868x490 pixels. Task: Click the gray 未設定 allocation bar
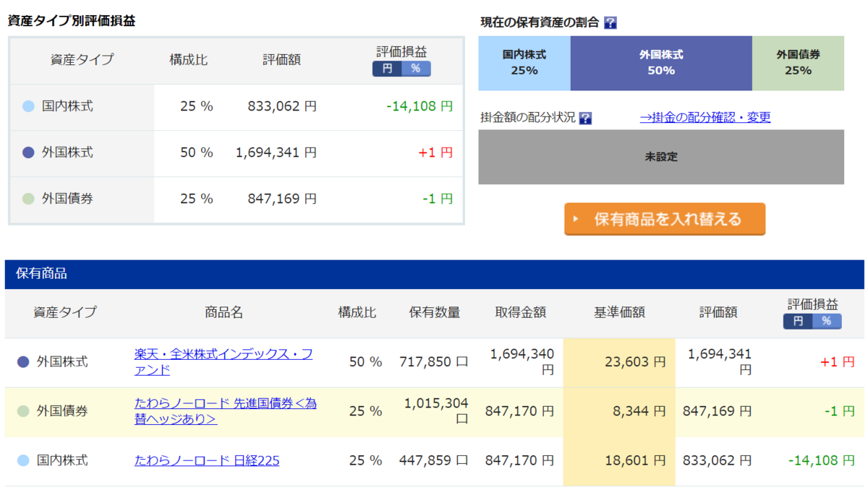[x=661, y=157]
